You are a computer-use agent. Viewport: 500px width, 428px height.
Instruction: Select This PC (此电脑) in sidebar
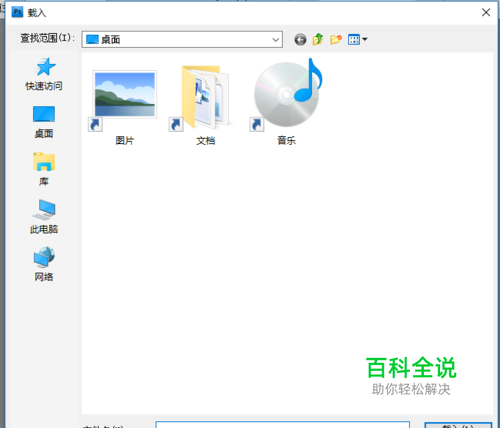pos(44,217)
